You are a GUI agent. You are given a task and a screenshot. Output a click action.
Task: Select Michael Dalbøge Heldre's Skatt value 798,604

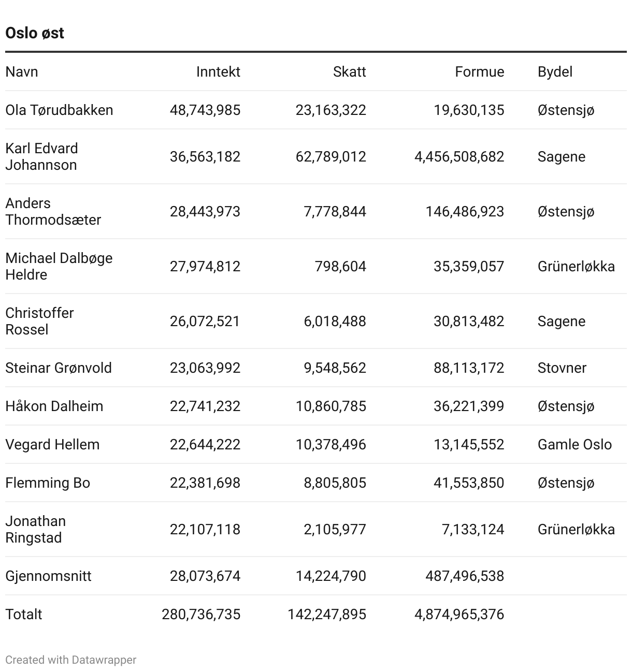coord(340,266)
